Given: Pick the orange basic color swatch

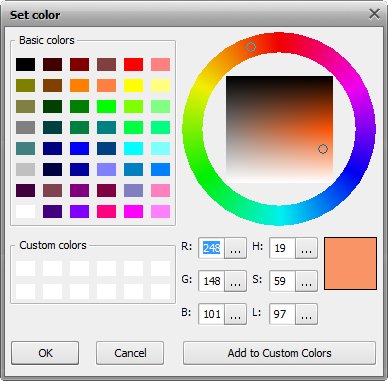Looking at the screenshot, I should (79, 85).
